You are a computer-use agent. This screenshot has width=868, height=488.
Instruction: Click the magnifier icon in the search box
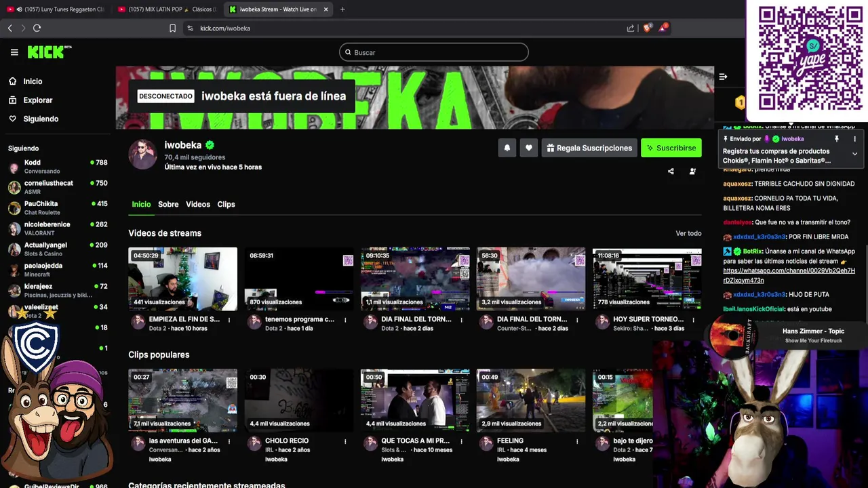tap(348, 52)
